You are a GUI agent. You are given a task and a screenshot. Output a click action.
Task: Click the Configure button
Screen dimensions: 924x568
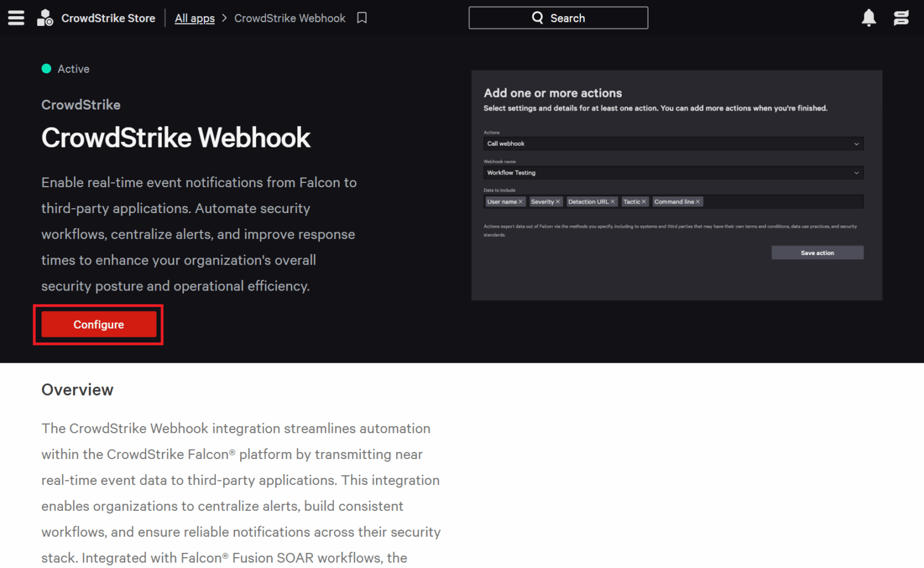[x=98, y=324]
